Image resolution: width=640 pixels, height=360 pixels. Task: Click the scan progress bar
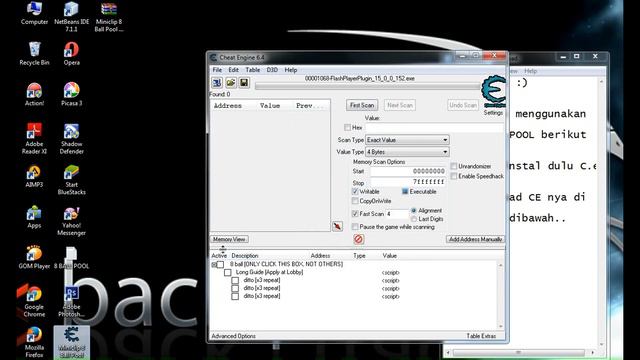coord(367,86)
